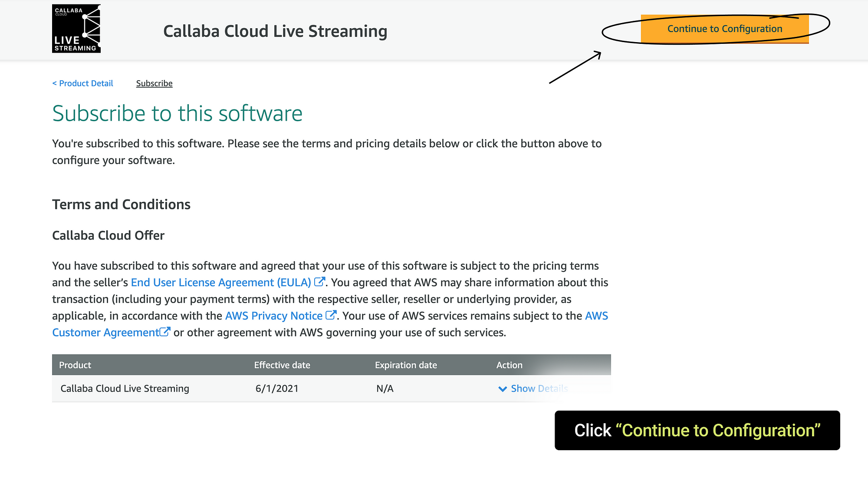Viewport: 868px width, 478px height.
Task: Click the black instruction callout box
Action: pos(697,430)
